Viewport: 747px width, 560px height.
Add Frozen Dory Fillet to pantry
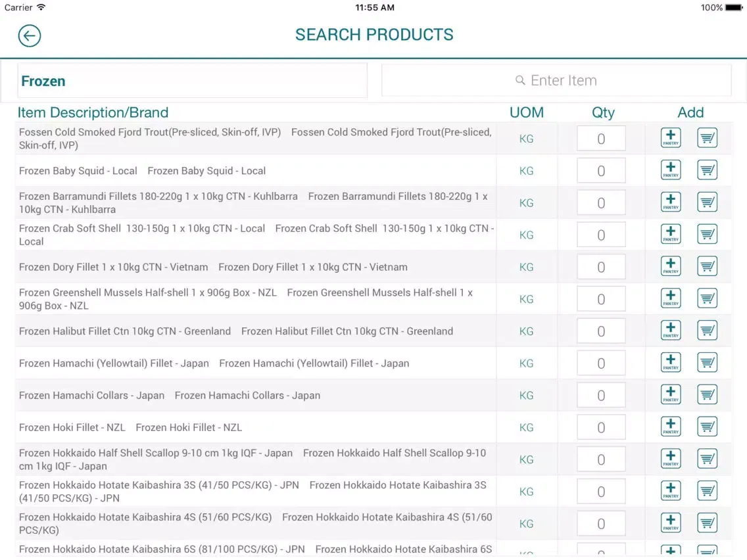tap(671, 266)
